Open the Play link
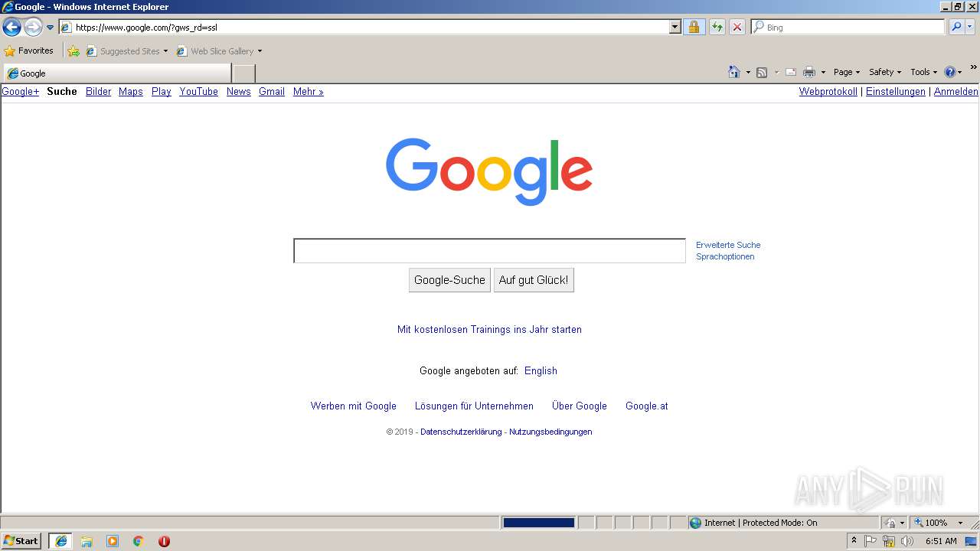This screenshot has width=980, height=551. (x=161, y=92)
